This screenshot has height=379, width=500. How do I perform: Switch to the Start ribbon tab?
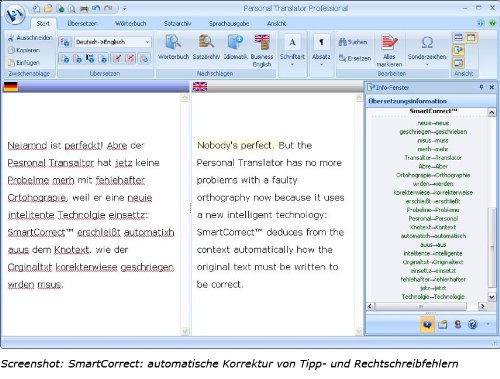43,23
